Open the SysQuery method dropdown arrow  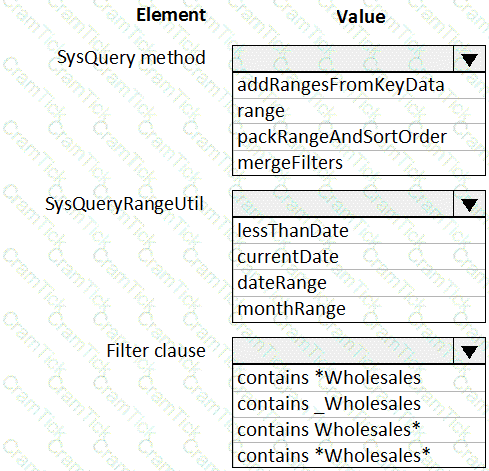point(469,59)
